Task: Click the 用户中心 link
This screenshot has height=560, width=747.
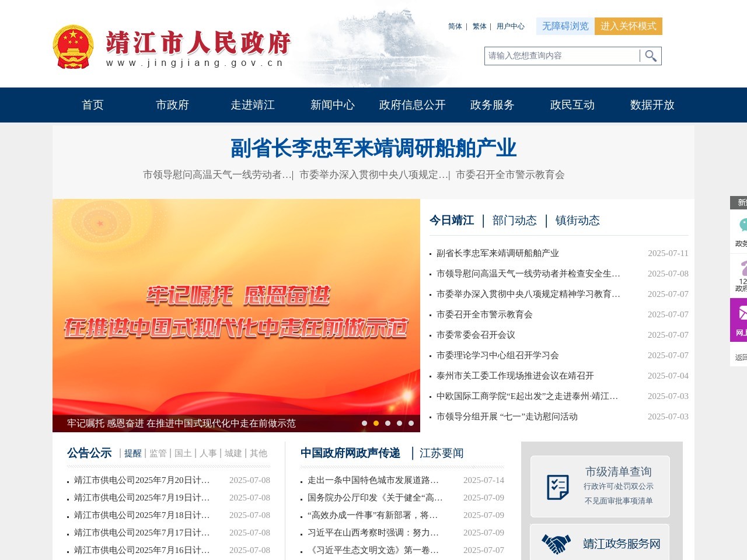Action: point(510,26)
